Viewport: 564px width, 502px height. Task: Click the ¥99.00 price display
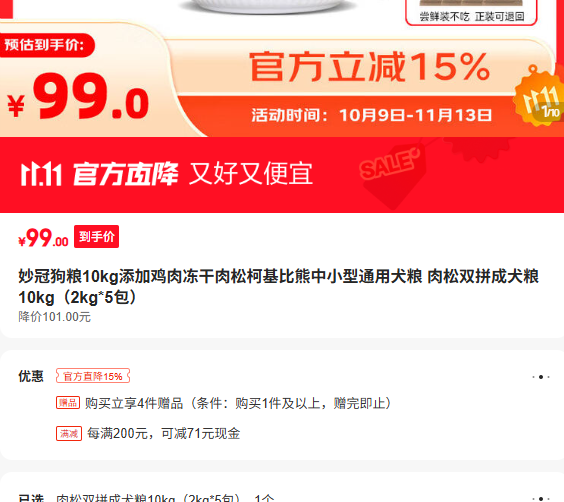(43, 238)
